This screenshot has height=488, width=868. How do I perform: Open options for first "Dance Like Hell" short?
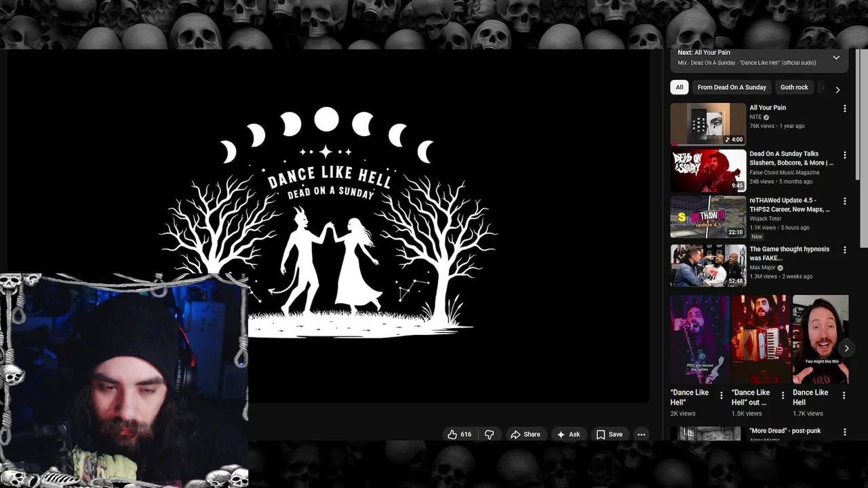pyautogui.click(x=722, y=395)
